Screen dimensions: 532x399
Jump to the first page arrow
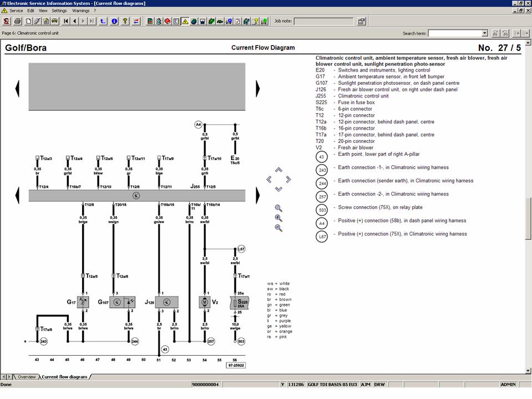pyautogui.click(x=66, y=21)
